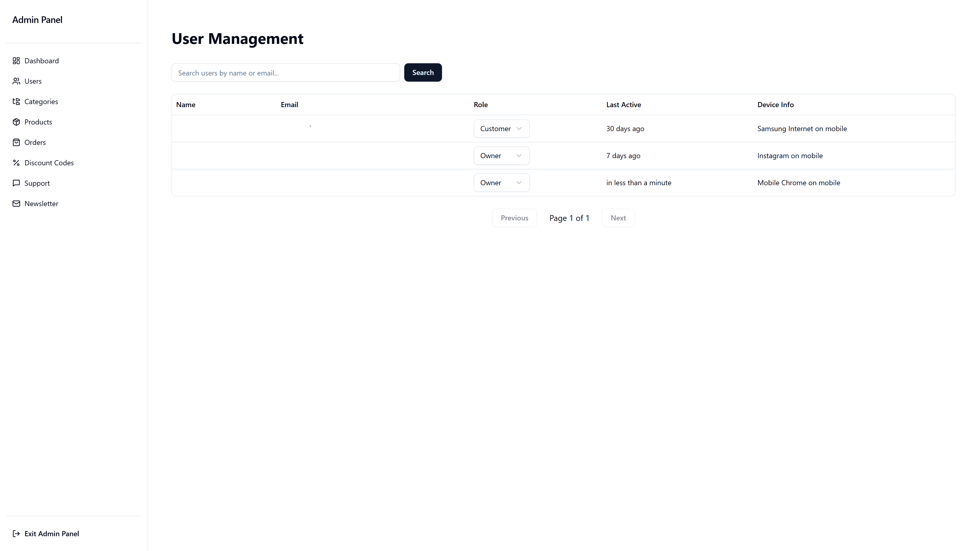Click the Products box icon
The height and width of the screenshot is (551, 980).
(16, 122)
